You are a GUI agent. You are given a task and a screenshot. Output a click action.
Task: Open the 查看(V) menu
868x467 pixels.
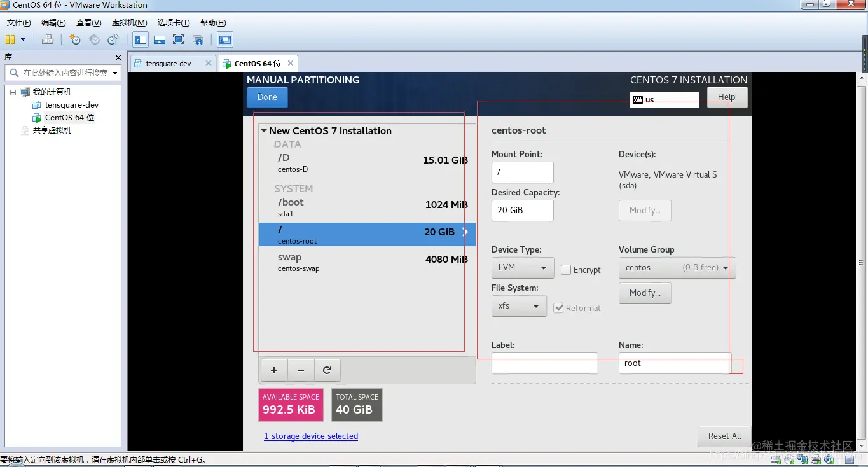(x=88, y=23)
